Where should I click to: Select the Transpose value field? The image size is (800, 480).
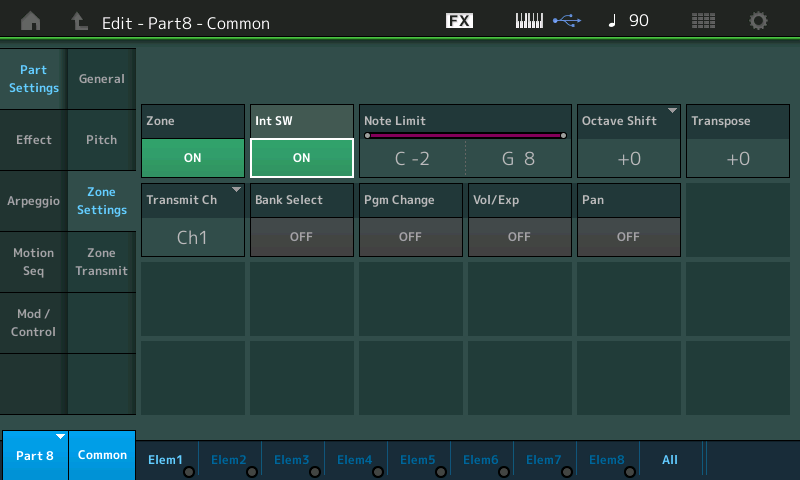[x=737, y=158]
